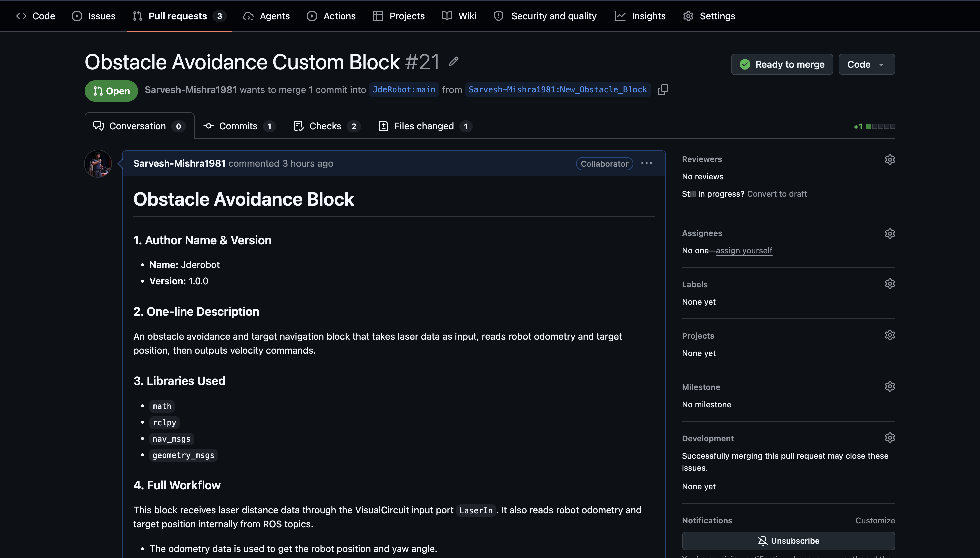Click the green Open status badge

pyautogui.click(x=111, y=91)
